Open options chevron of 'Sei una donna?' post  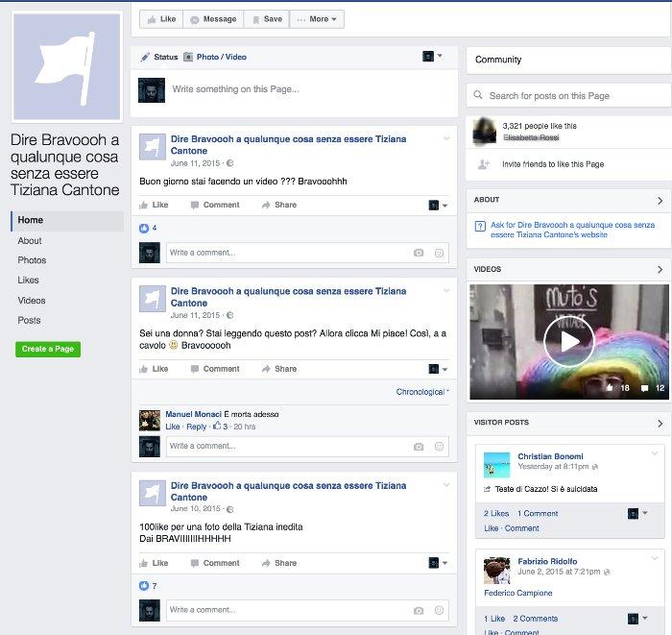click(446, 291)
